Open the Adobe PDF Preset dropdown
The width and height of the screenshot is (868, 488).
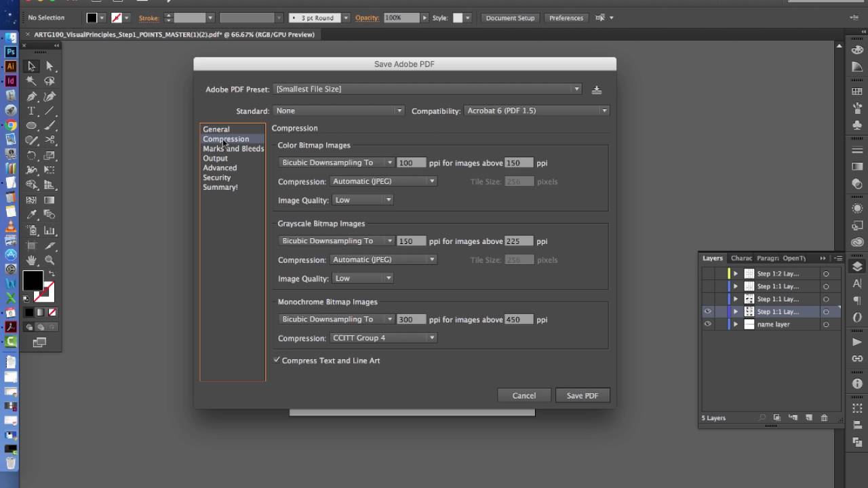coord(427,89)
